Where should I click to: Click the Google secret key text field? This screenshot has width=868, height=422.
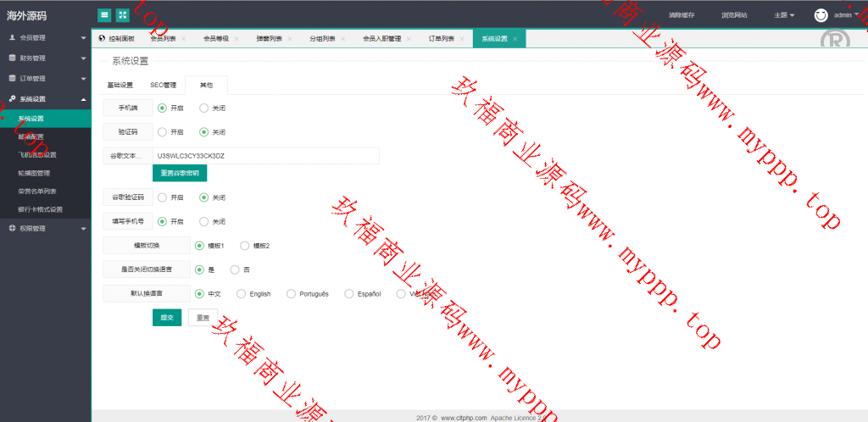click(x=264, y=156)
